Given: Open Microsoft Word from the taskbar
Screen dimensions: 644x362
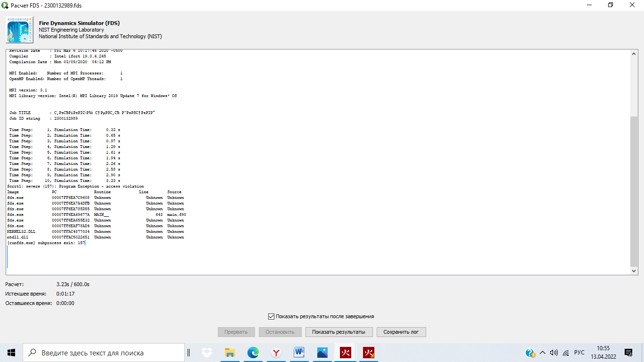Looking at the screenshot, I should (x=299, y=353).
